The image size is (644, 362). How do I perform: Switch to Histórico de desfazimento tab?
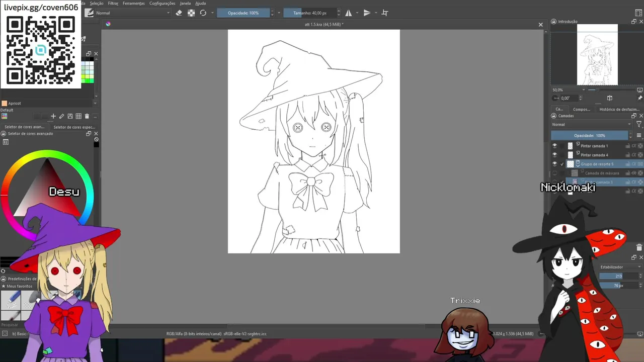tap(619, 109)
